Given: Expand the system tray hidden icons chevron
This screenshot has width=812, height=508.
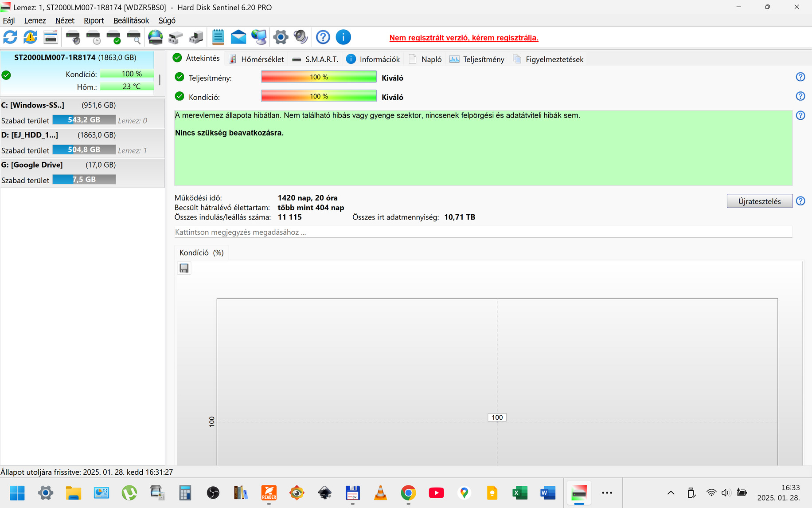Looking at the screenshot, I should click(671, 493).
